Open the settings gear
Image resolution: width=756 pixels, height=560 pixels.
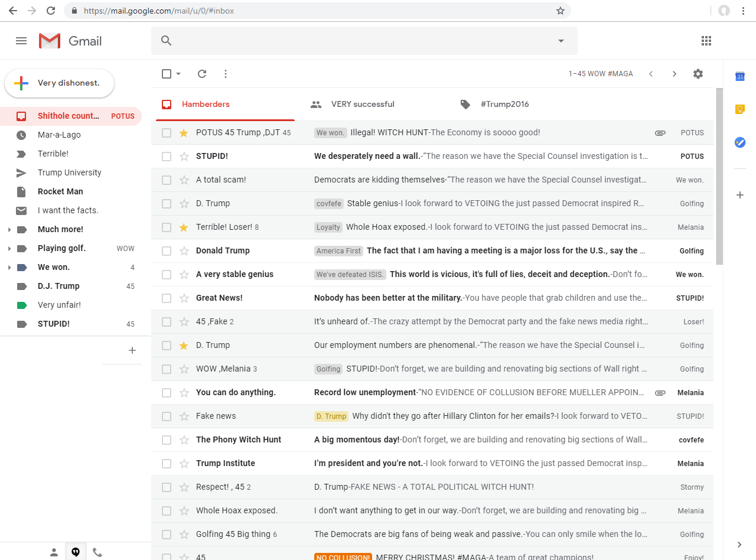pyautogui.click(x=698, y=74)
